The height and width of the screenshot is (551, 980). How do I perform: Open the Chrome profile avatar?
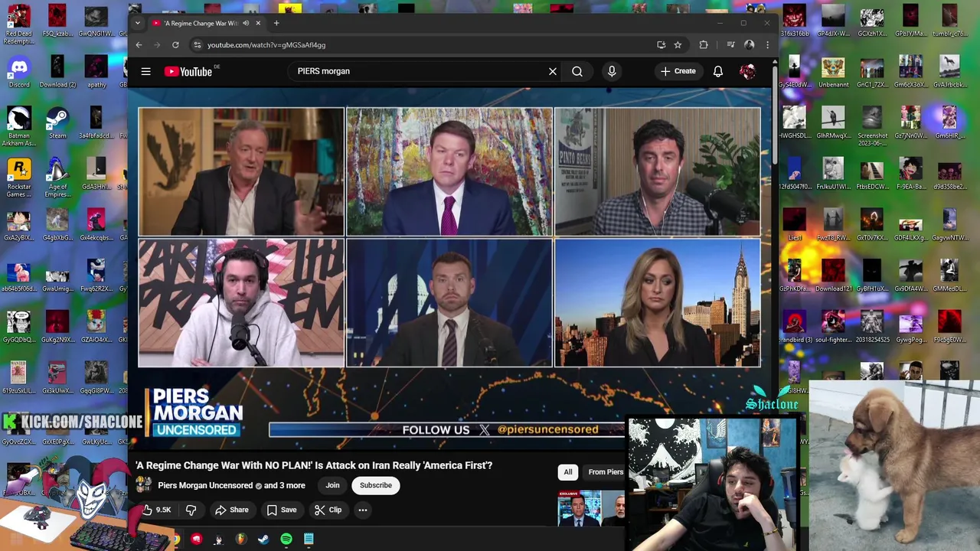[749, 45]
